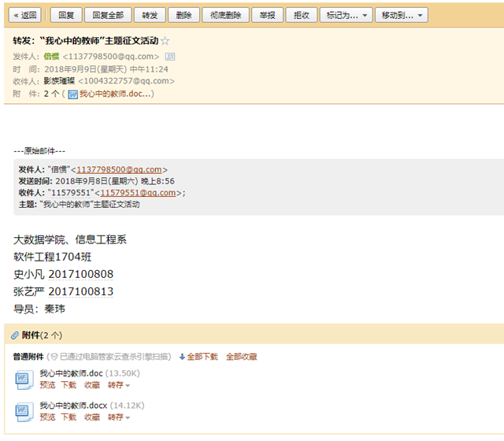Click the Word icon in header attachment row

(x=73, y=94)
